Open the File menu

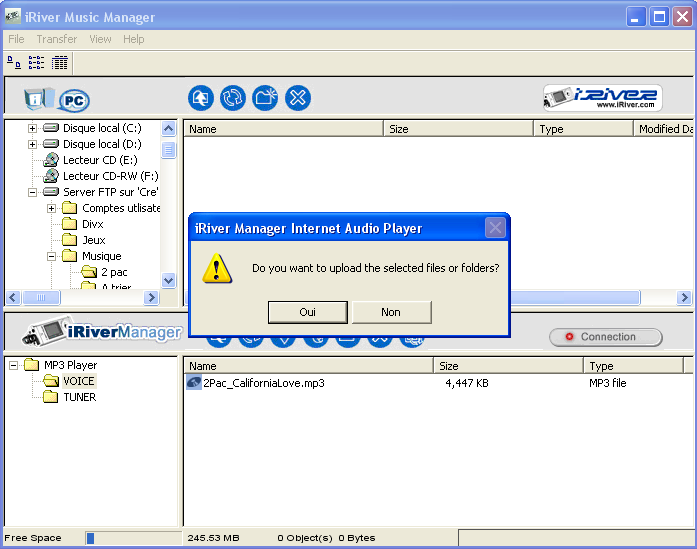(x=16, y=39)
